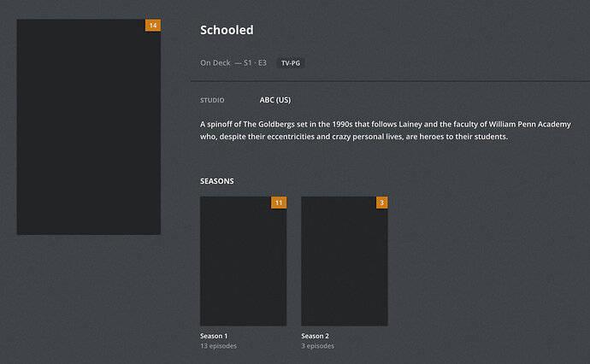Click the Schooled title heading
590x364 pixels.
click(x=227, y=31)
